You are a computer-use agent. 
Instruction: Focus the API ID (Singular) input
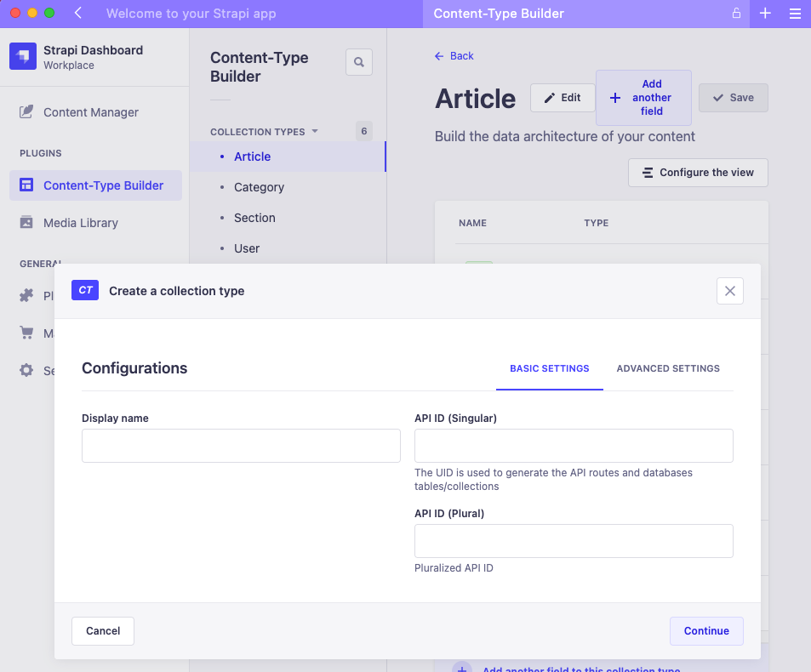tap(574, 446)
